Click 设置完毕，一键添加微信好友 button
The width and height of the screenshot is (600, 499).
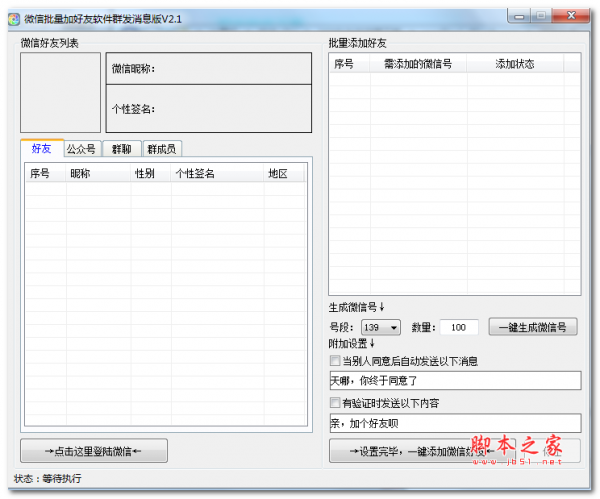(423, 451)
